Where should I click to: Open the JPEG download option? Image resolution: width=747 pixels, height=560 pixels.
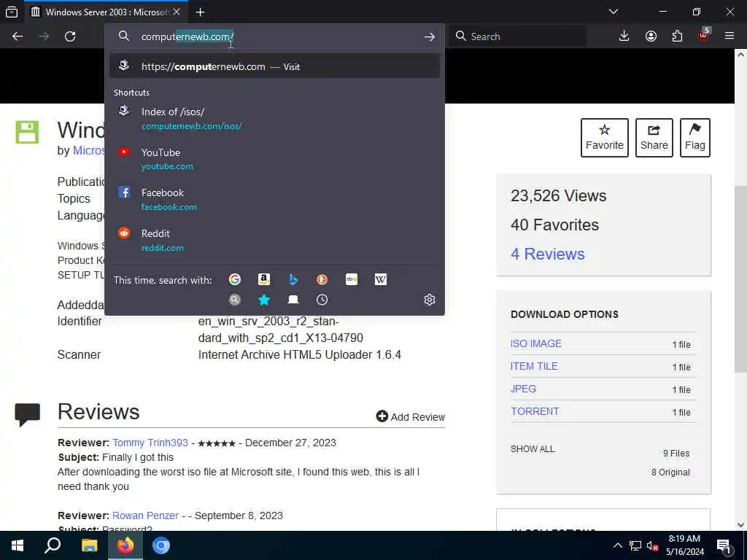pos(523,389)
